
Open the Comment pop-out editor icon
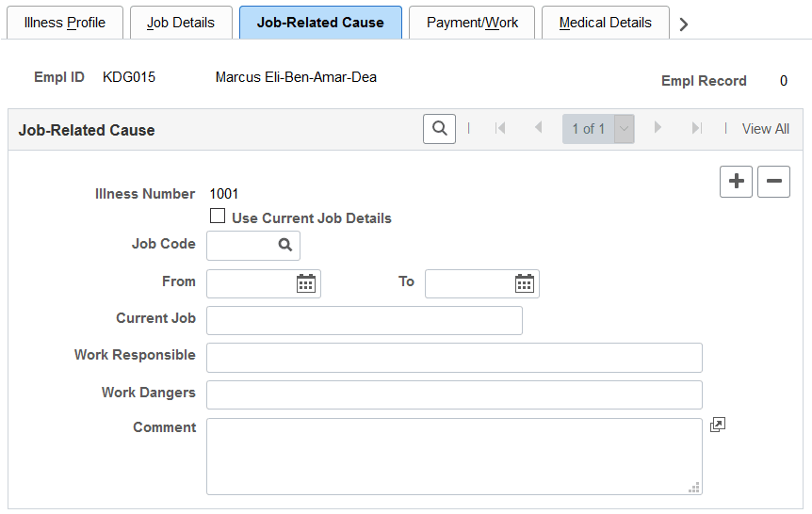point(718,425)
